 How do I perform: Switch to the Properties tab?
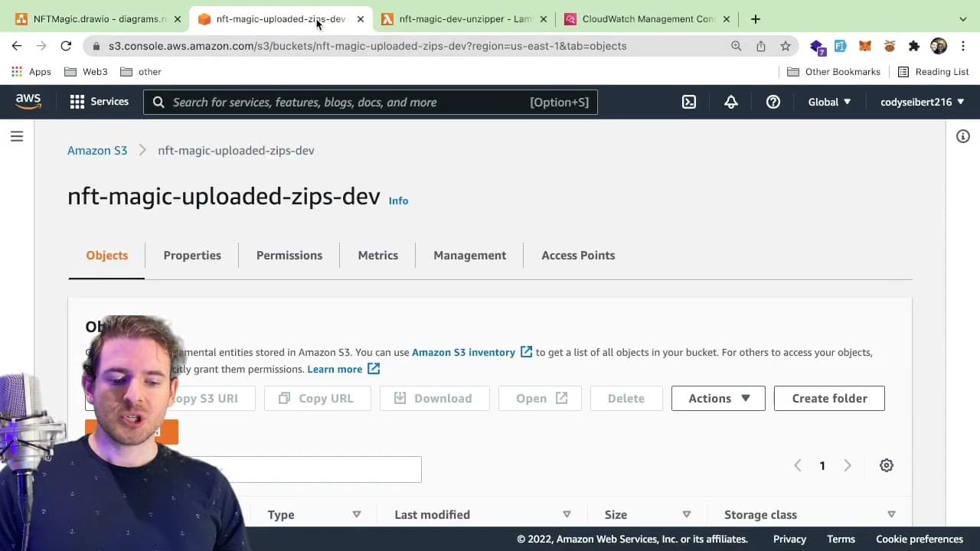pos(192,256)
